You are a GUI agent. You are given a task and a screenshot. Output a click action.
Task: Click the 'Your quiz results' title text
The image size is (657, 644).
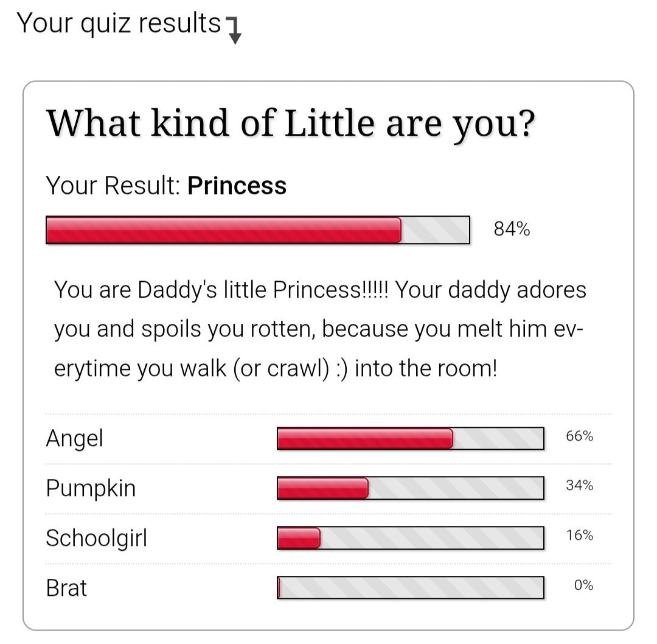(x=119, y=24)
